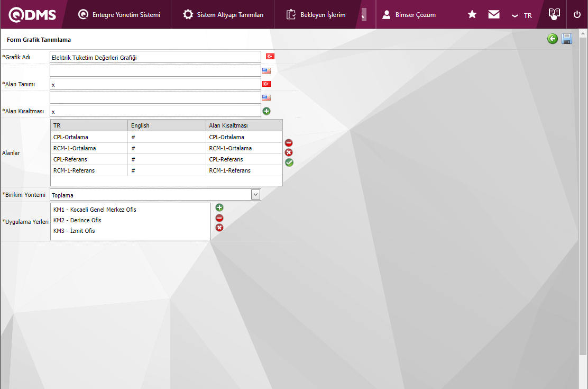Click Turkish flag next to Alan Tanımı
The image size is (588, 389).
coord(267,84)
